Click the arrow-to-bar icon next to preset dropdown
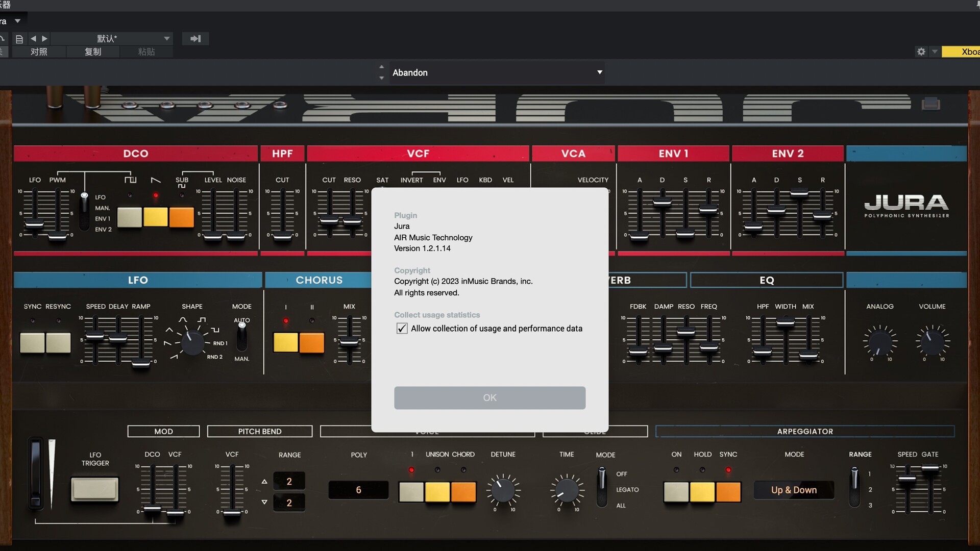Viewport: 980px width, 551px height. pyautogui.click(x=195, y=39)
